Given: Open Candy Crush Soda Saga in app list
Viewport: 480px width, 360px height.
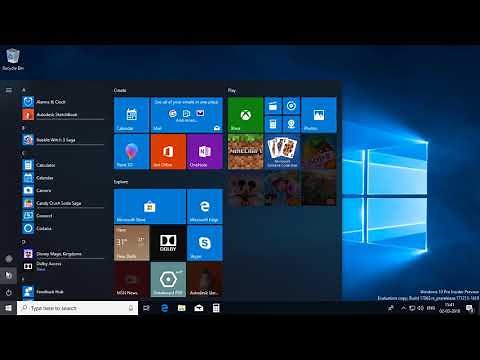Looking at the screenshot, I should (x=63, y=203).
